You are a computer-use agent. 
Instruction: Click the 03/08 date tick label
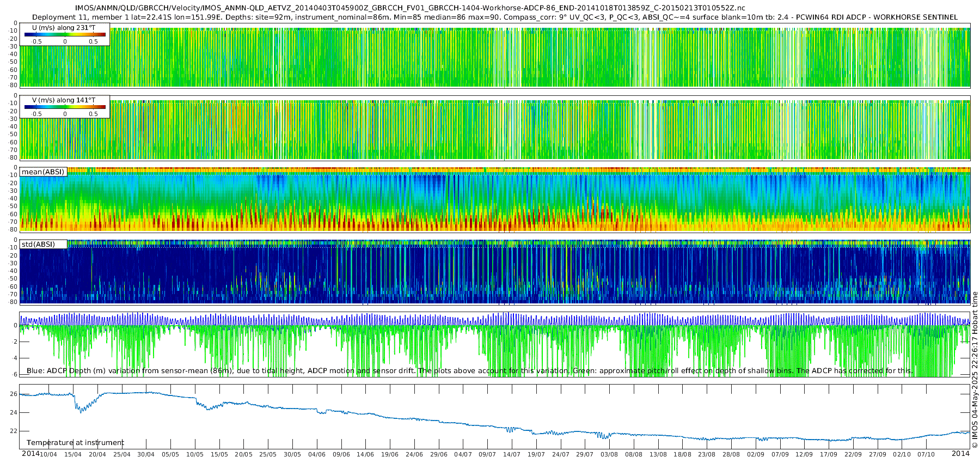(609, 454)
